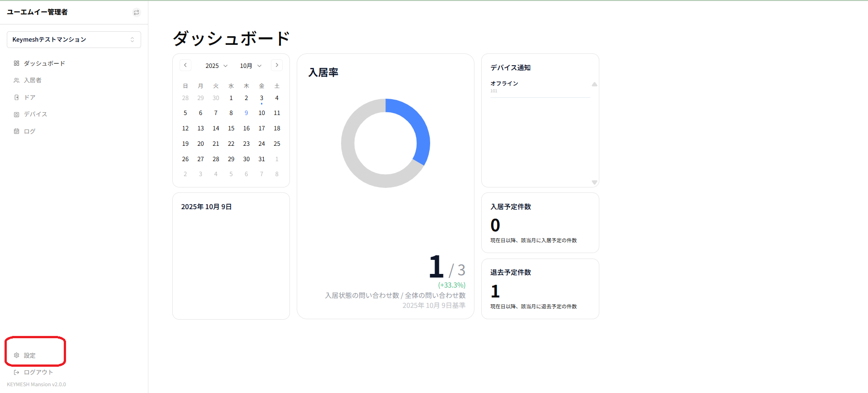Click the logout arrow icon
Viewport: 868px width, 393px height.
click(16, 372)
